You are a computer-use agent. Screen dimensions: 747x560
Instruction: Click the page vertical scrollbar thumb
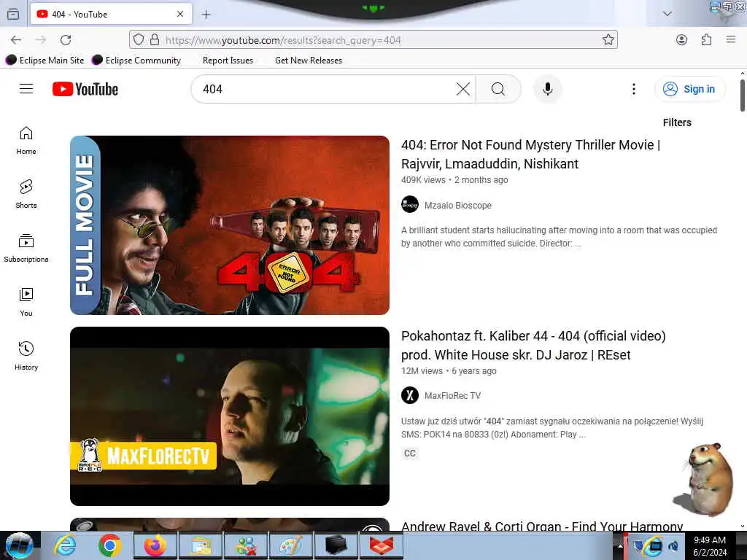tap(742, 96)
